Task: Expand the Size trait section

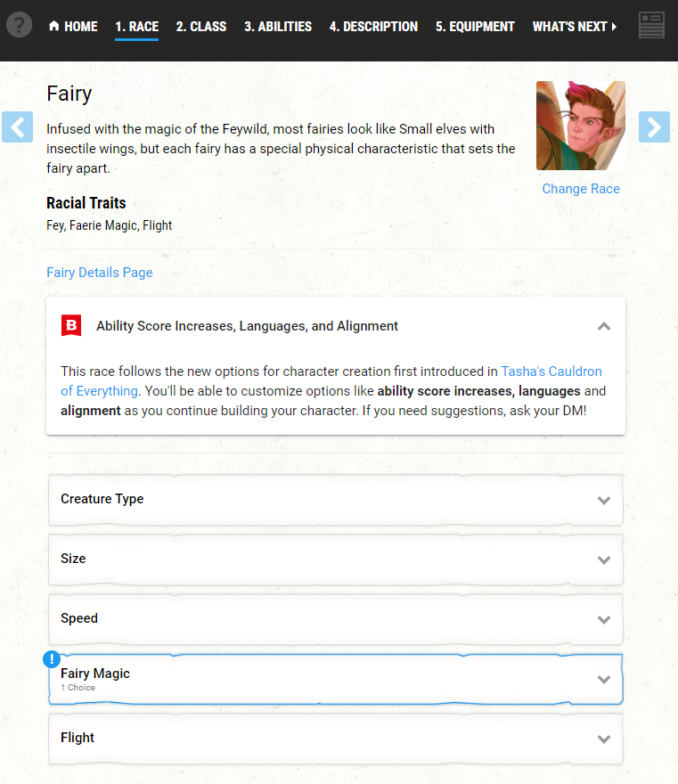Action: [x=336, y=559]
